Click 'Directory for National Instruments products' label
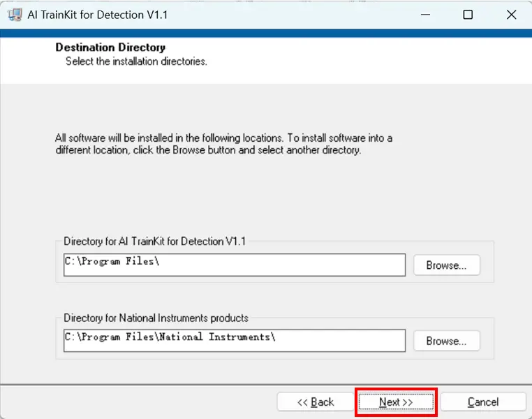 click(156, 318)
